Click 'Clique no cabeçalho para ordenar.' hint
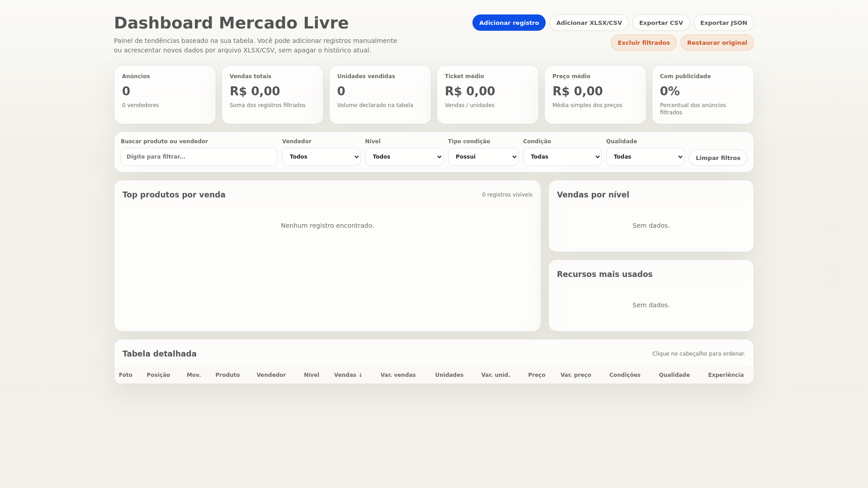 point(698,354)
